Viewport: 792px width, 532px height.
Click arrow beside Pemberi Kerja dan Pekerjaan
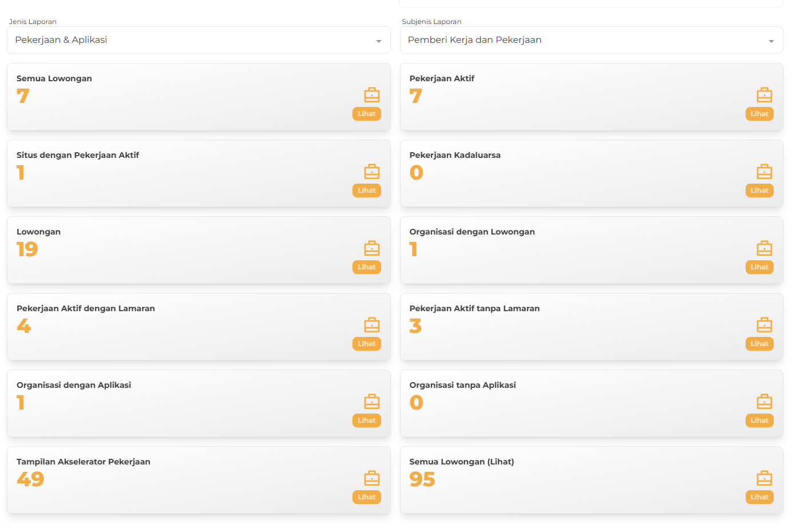click(771, 41)
